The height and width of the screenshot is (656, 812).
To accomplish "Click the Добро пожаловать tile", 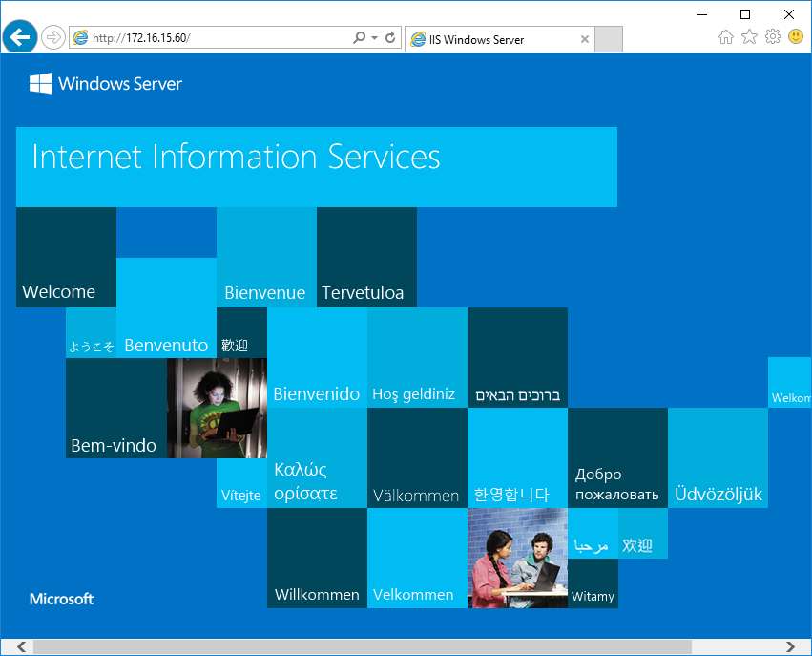I will click(x=617, y=457).
